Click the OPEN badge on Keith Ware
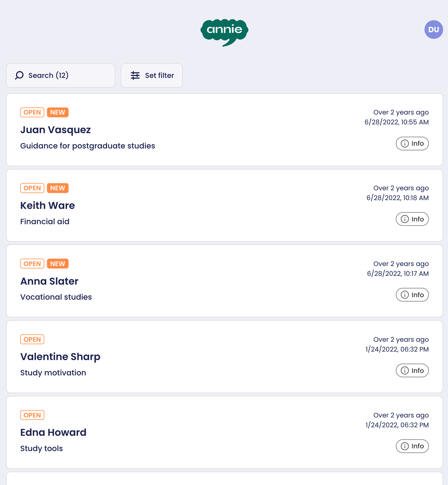 32,188
